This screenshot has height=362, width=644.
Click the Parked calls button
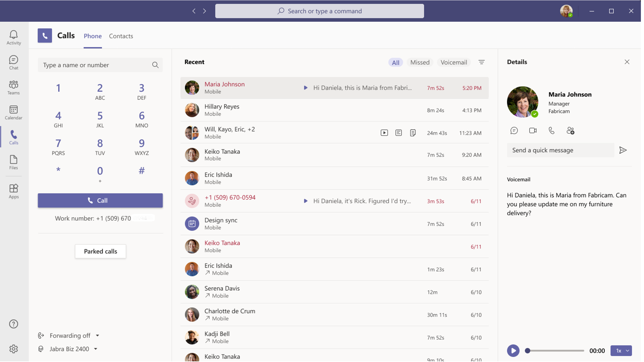coord(100,251)
